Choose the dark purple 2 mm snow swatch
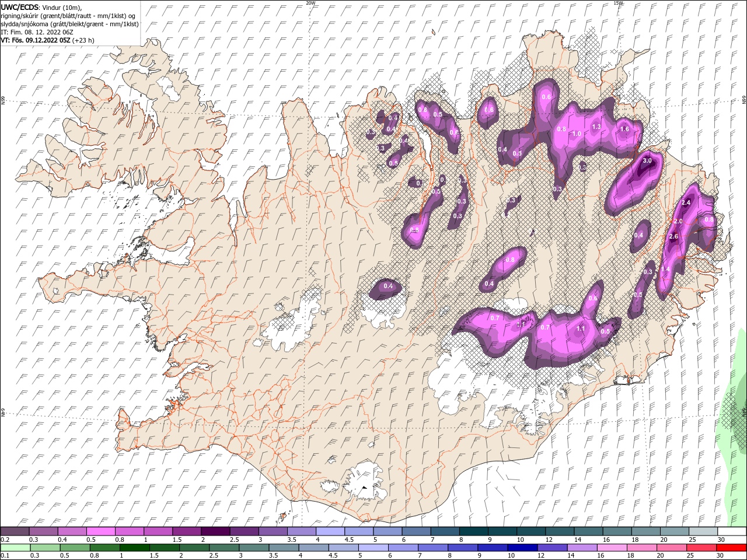This screenshot has height=560, width=747. point(216,531)
